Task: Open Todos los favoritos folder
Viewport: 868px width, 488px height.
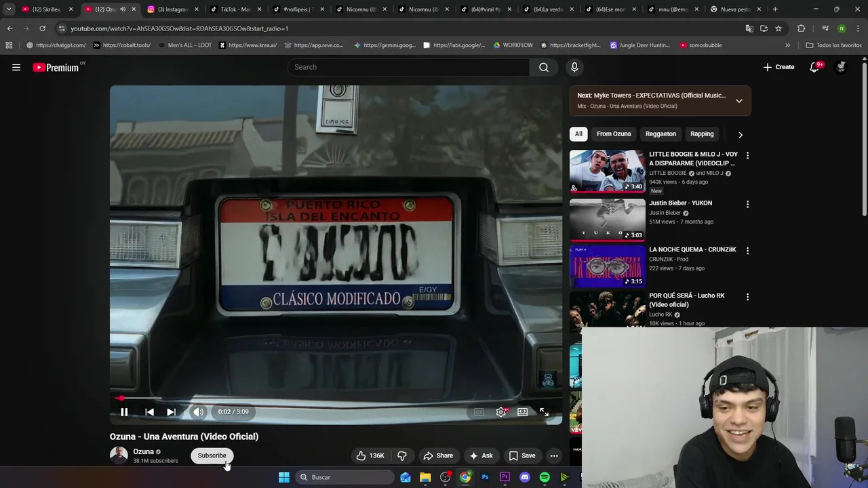Action: [x=833, y=45]
